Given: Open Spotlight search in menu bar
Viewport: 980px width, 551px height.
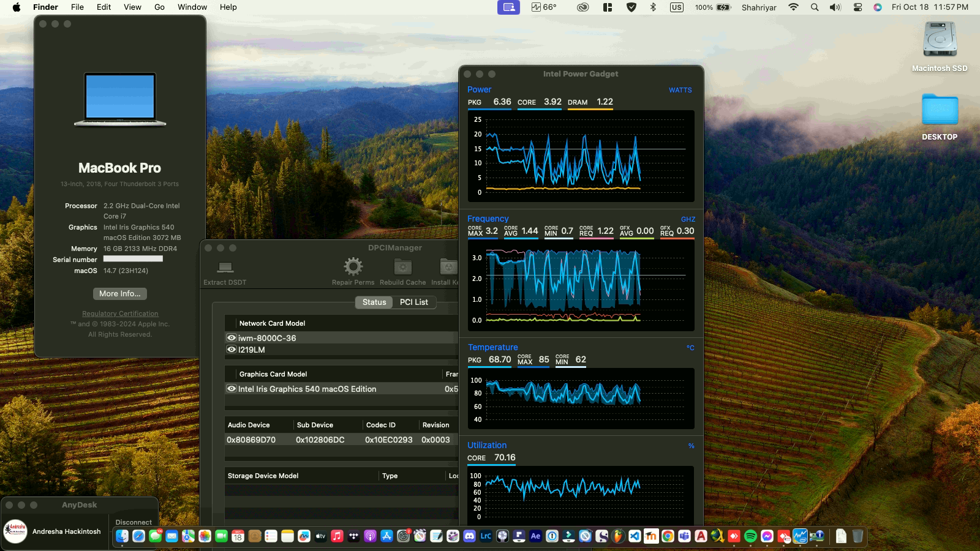Looking at the screenshot, I should point(815,7).
